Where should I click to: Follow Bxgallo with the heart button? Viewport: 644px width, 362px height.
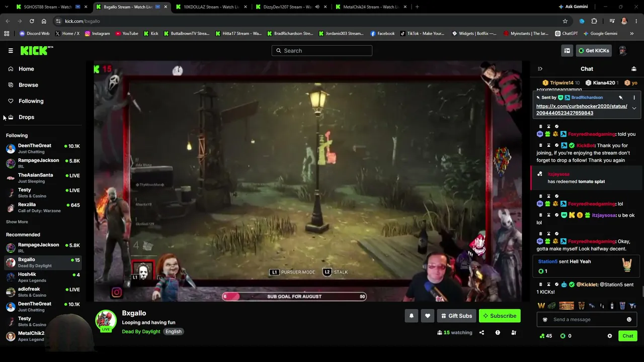click(428, 316)
